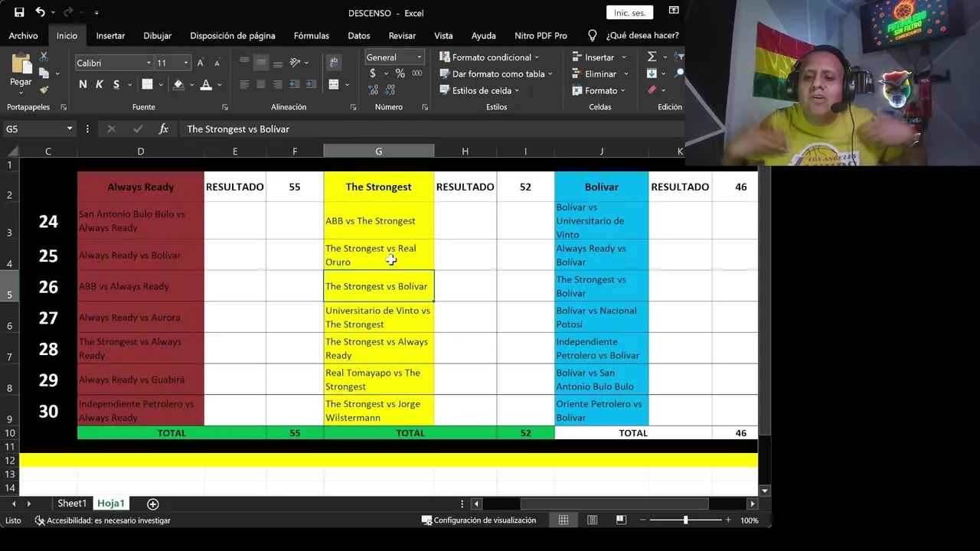Click the Inic. ses. sign-in button
The width and height of the screenshot is (980, 551).
point(630,12)
